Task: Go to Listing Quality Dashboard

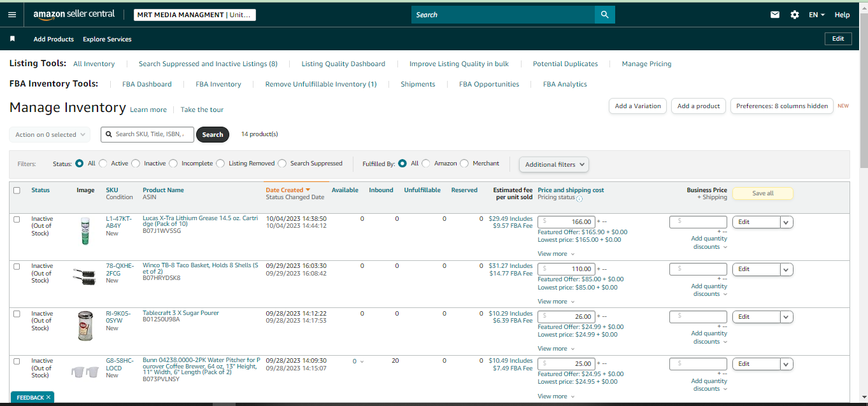Action: click(343, 64)
